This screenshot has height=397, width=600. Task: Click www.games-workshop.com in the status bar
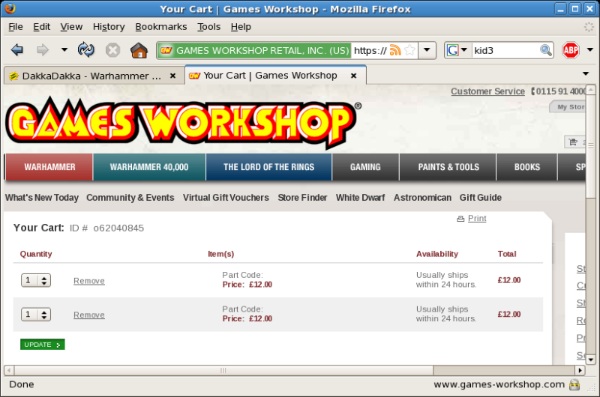tap(499, 384)
